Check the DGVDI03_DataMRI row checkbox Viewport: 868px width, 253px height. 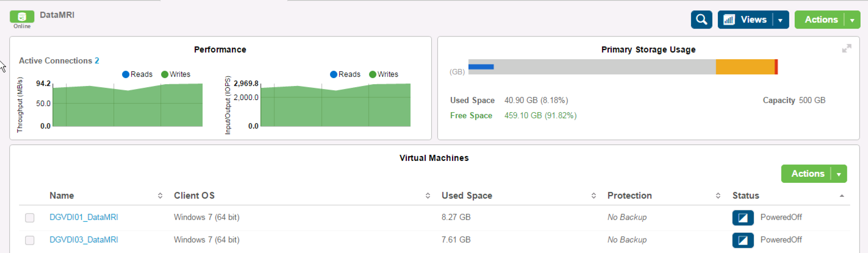(29, 240)
